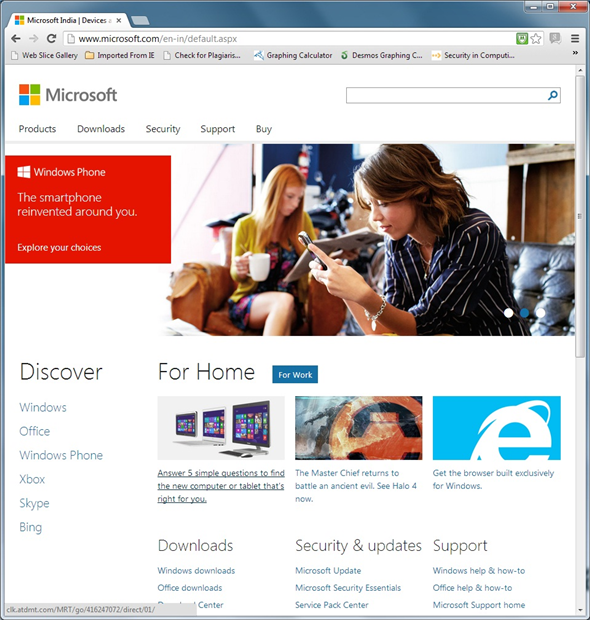Click the computers and tablets thumbnail
The height and width of the screenshot is (620, 590).
221,428
